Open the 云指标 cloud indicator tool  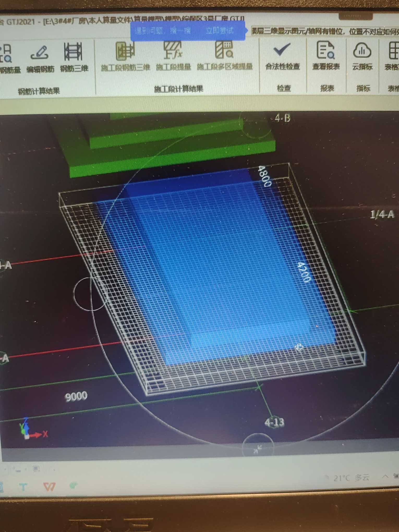click(x=362, y=56)
